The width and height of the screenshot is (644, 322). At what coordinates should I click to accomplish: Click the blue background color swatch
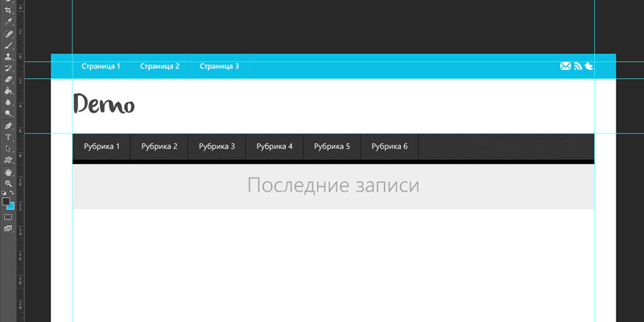click(10, 205)
